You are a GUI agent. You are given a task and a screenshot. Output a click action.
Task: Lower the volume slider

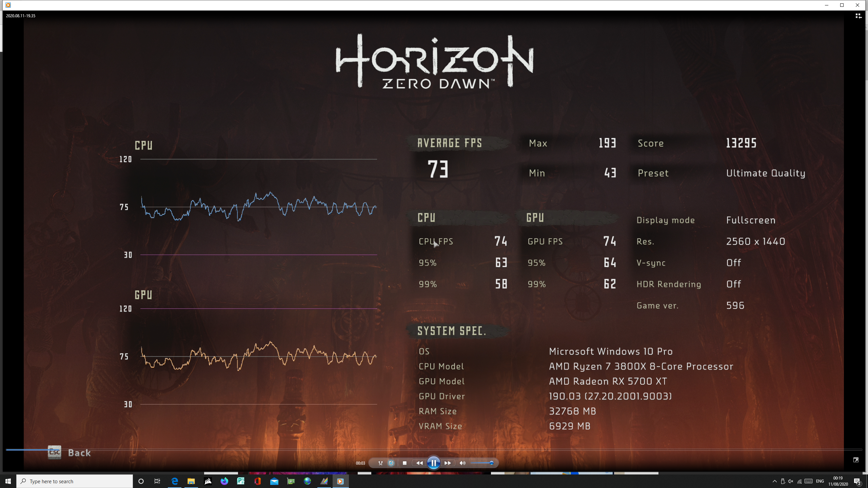tap(478, 463)
